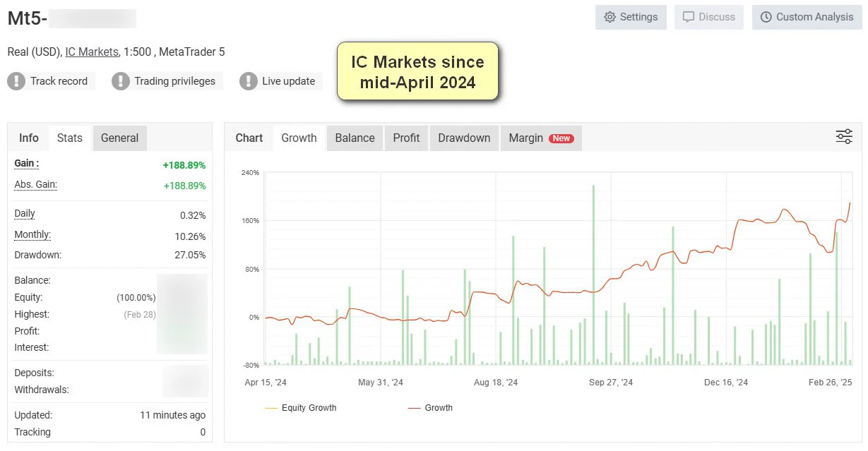Click the Gain label
Screen dimensions: 868x451
coord(26,163)
